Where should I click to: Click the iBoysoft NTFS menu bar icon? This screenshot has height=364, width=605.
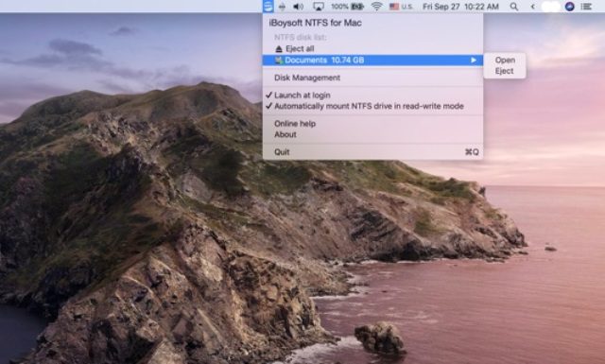[268, 7]
